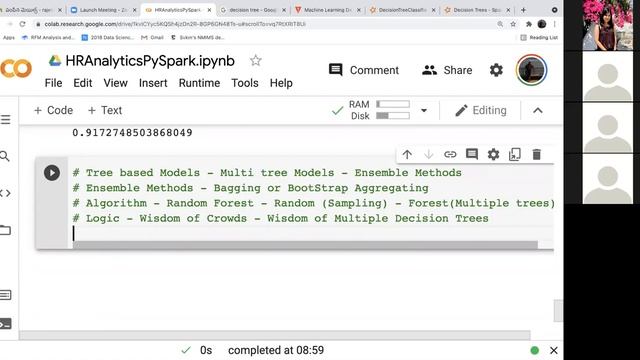
Task: Open cell editor settings gear
Action: 493,155
